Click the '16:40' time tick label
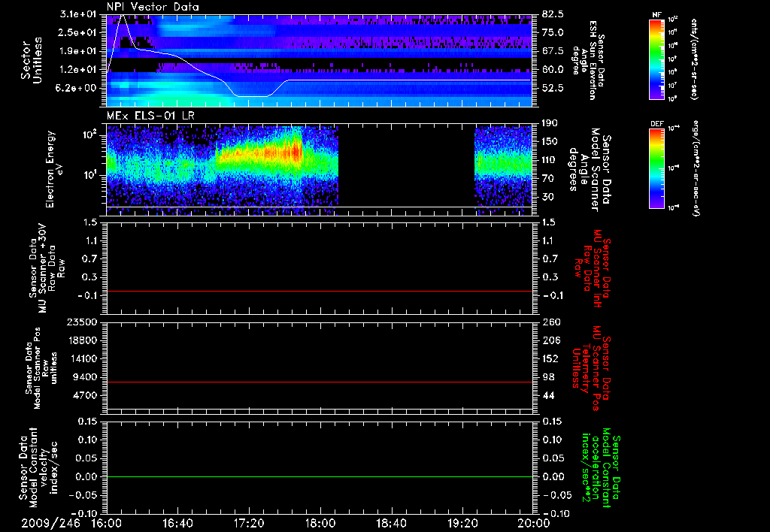Viewport: 770px width, 532px height. point(177,523)
